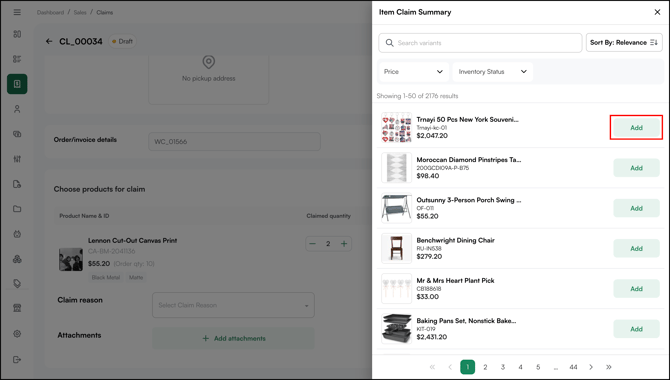Go to pagination page 3
The width and height of the screenshot is (670, 380).
click(x=503, y=367)
